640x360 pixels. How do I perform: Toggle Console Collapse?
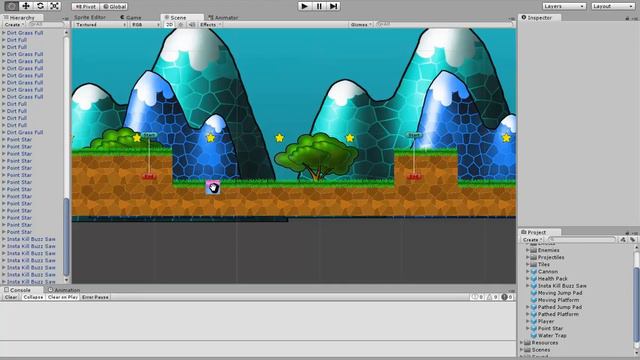[x=33, y=297]
